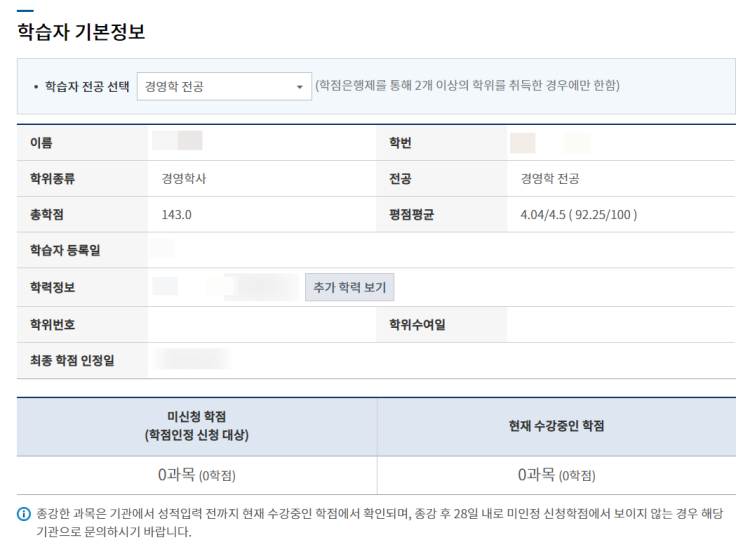Click the 이름 row label
This screenshot has width=743, height=547.
click(41, 143)
